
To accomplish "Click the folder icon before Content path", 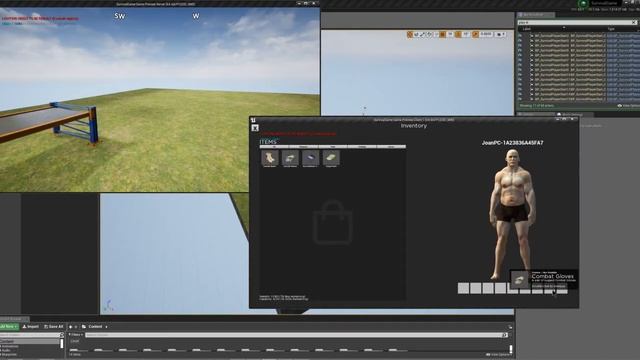I will 84,327.
